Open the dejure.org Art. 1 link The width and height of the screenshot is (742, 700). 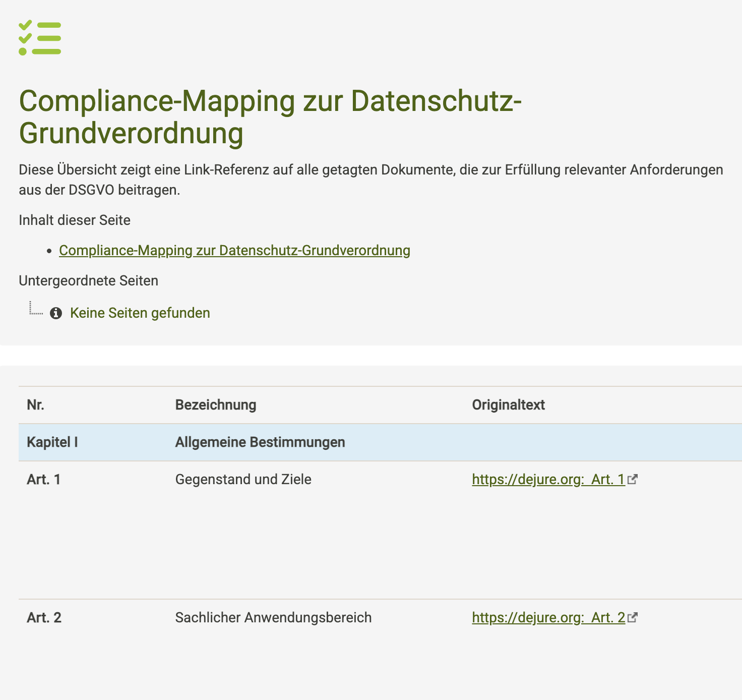pos(548,479)
